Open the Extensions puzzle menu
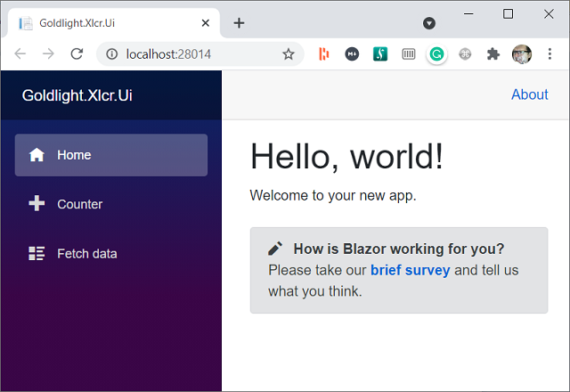The height and width of the screenshot is (392, 570). tap(493, 54)
